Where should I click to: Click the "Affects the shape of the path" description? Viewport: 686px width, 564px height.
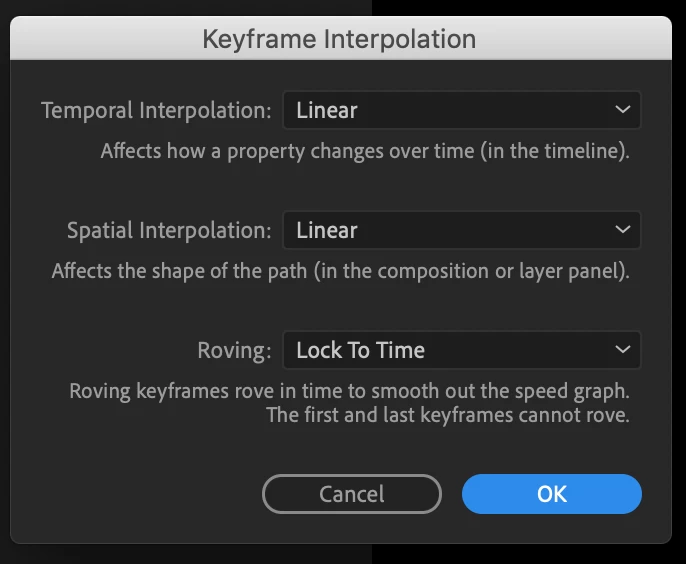coord(341,271)
